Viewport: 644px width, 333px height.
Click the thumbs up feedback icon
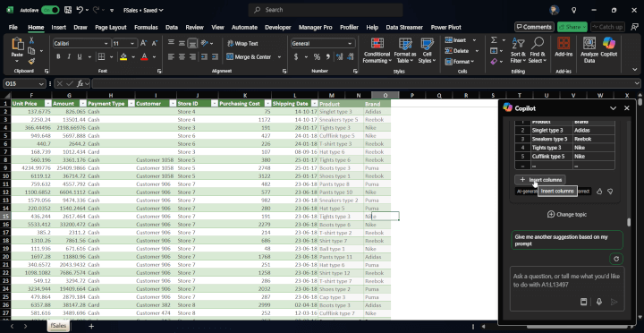click(599, 192)
